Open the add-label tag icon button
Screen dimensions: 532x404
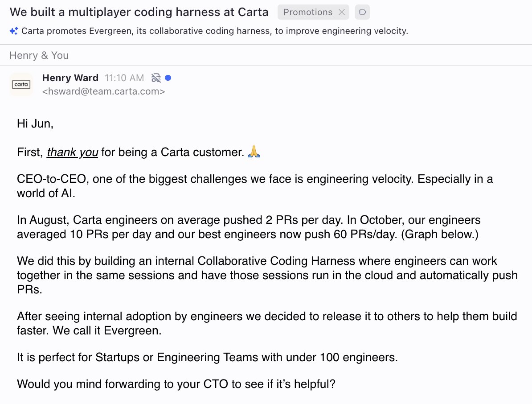click(362, 12)
